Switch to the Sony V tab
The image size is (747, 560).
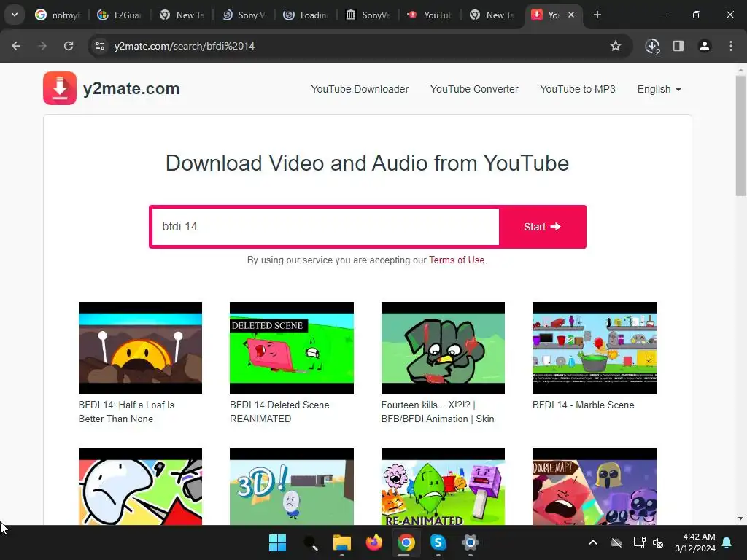(x=244, y=15)
